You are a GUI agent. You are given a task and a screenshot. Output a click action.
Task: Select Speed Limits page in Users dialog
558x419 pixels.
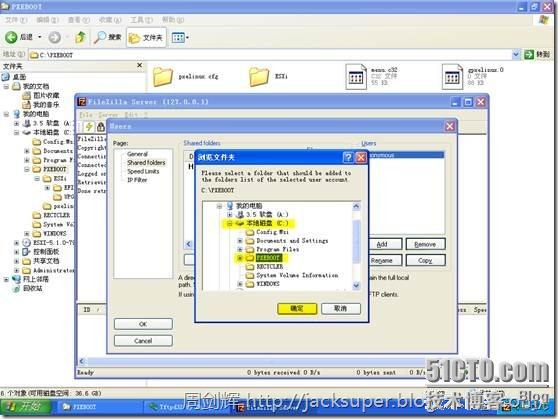(143, 171)
